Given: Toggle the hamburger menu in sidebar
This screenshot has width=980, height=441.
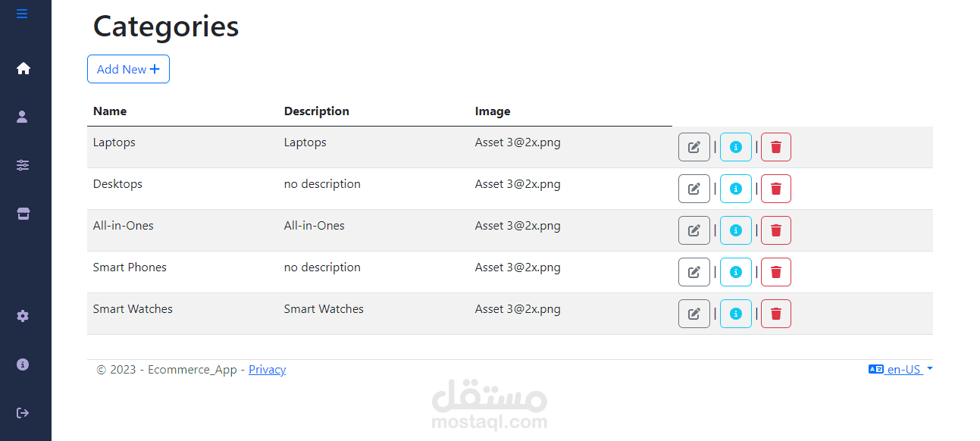Looking at the screenshot, I should coord(22,14).
